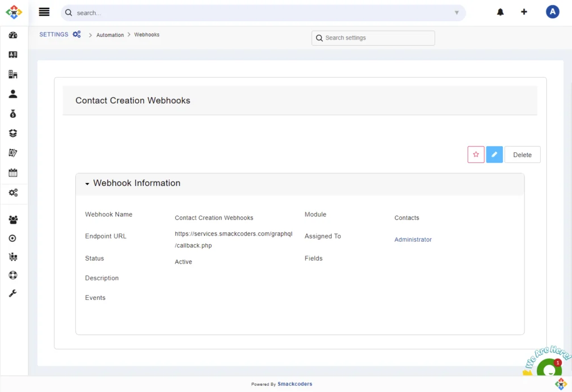Star the webhook using the favorite button
This screenshot has height=392, width=572.
point(475,154)
